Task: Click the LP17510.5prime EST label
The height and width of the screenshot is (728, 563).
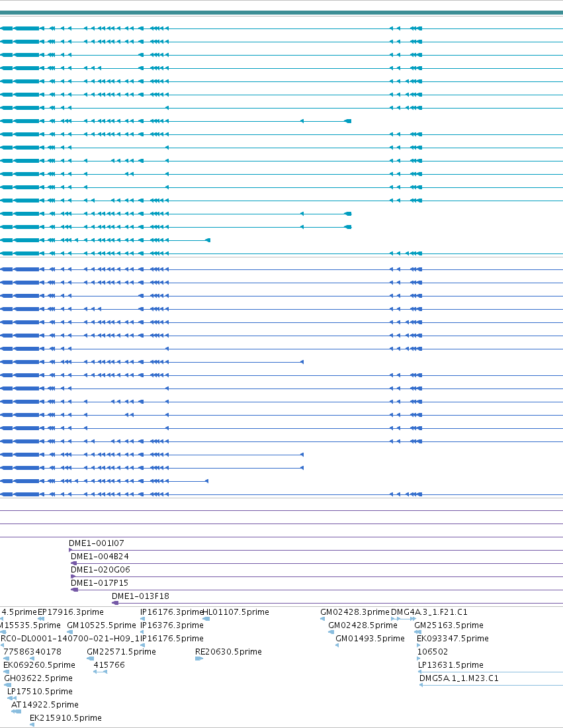Action: (40, 692)
